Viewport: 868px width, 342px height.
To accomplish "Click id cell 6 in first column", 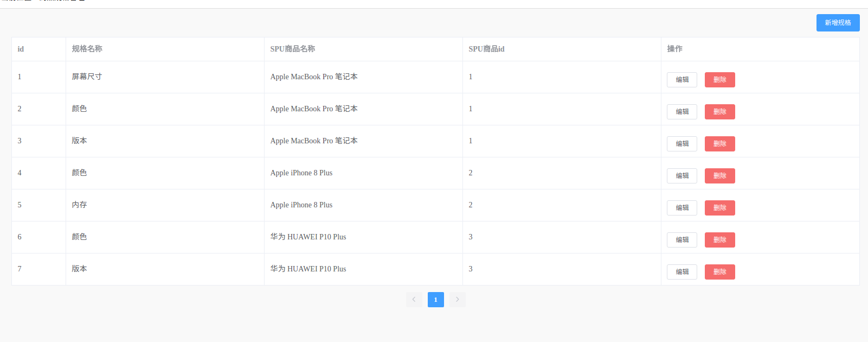I will 39,237.
